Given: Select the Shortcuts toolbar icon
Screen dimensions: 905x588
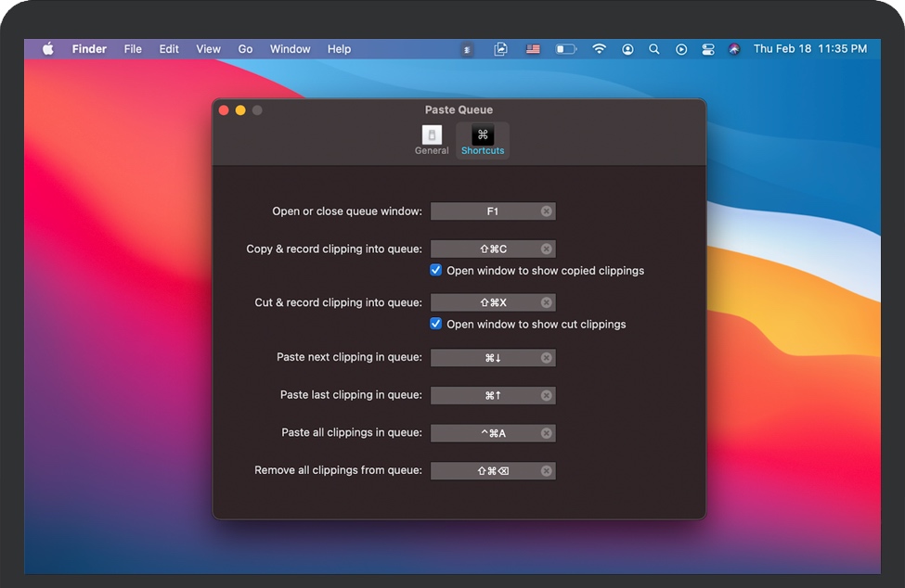Looking at the screenshot, I should 483,140.
